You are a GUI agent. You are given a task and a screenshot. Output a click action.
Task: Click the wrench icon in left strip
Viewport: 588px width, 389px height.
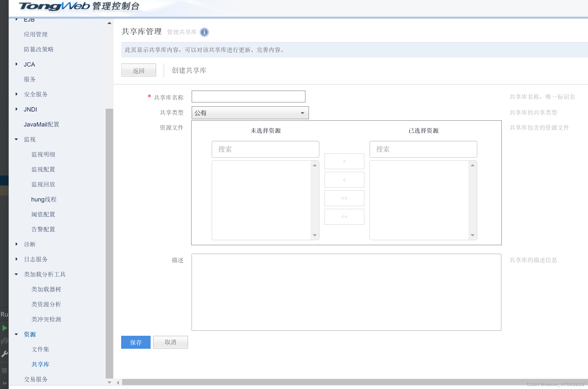(4, 353)
